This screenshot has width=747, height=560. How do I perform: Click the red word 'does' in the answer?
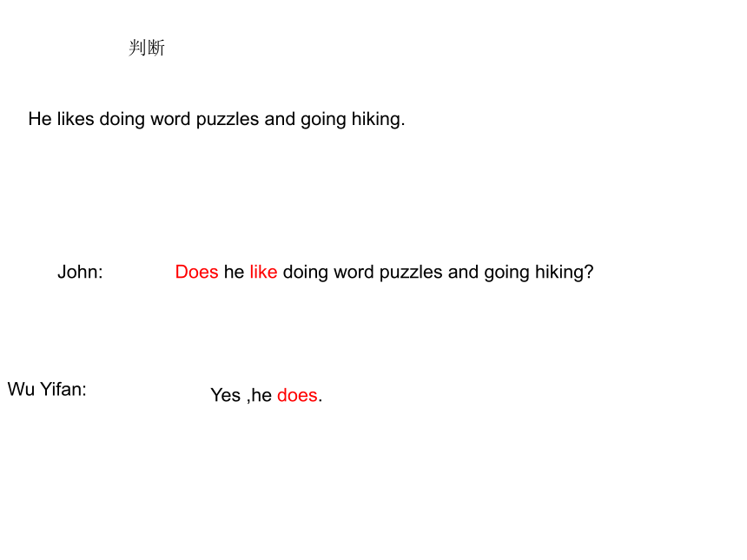click(x=297, y=395)
